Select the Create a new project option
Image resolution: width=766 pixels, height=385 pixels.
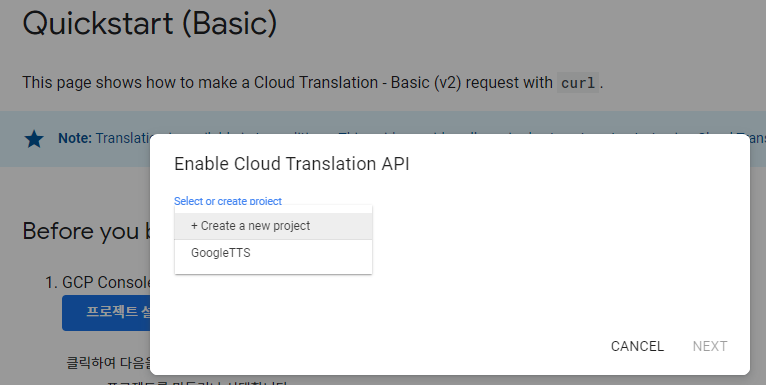click(x=273, y=226)
